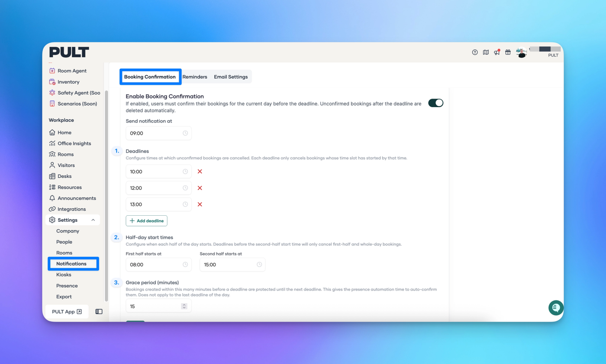Screen dimensions: 606x364
Task: Toggle sidebar collapse icon
Action: [99, 312]
